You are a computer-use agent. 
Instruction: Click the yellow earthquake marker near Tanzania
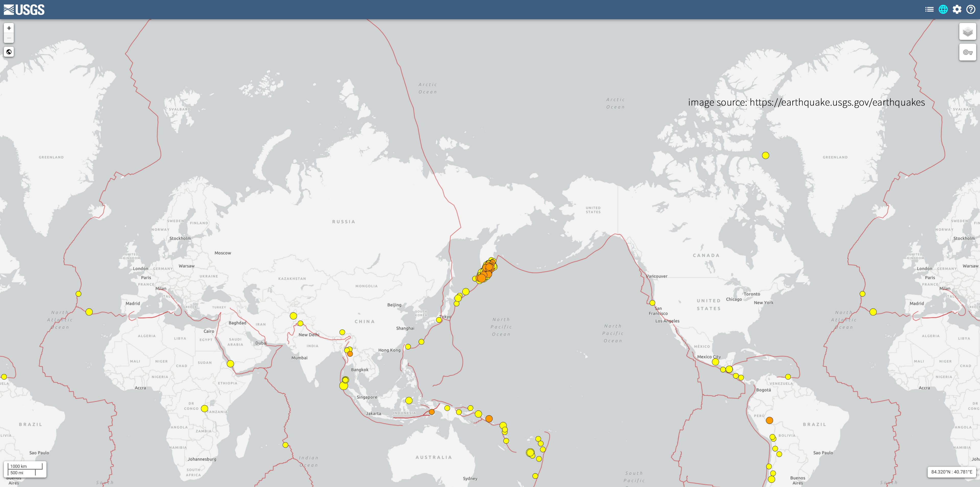pyautogui.click(x=204, y=409)
